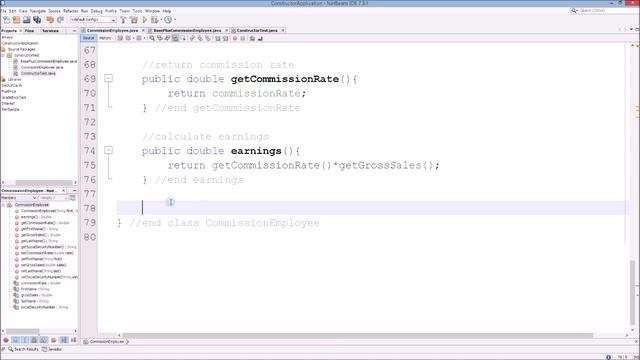640x360 pixels.
Task: Click the Source view button
Action: (x=88, y=38)
